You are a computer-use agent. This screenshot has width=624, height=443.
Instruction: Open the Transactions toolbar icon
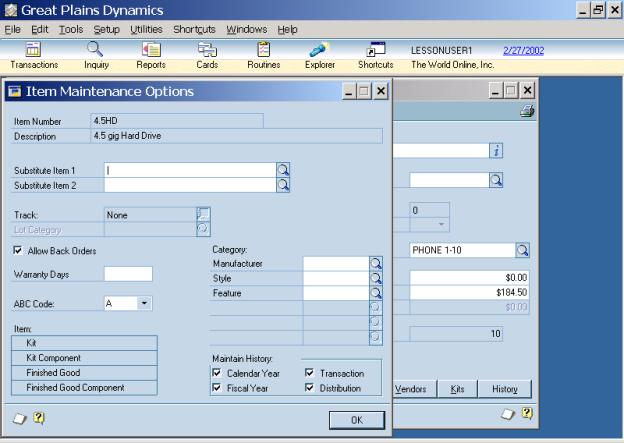coord(33,50)
